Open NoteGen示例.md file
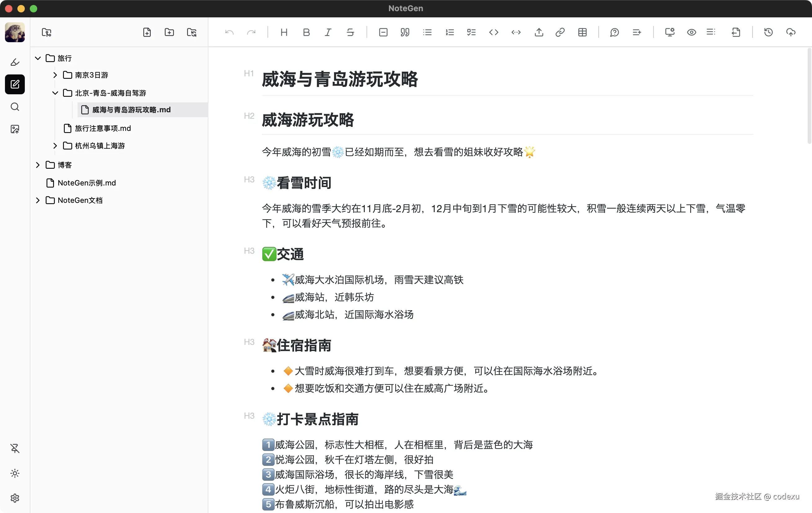Image resolution: width=812 pixels, height=513 pixels. tap(87, 183)
